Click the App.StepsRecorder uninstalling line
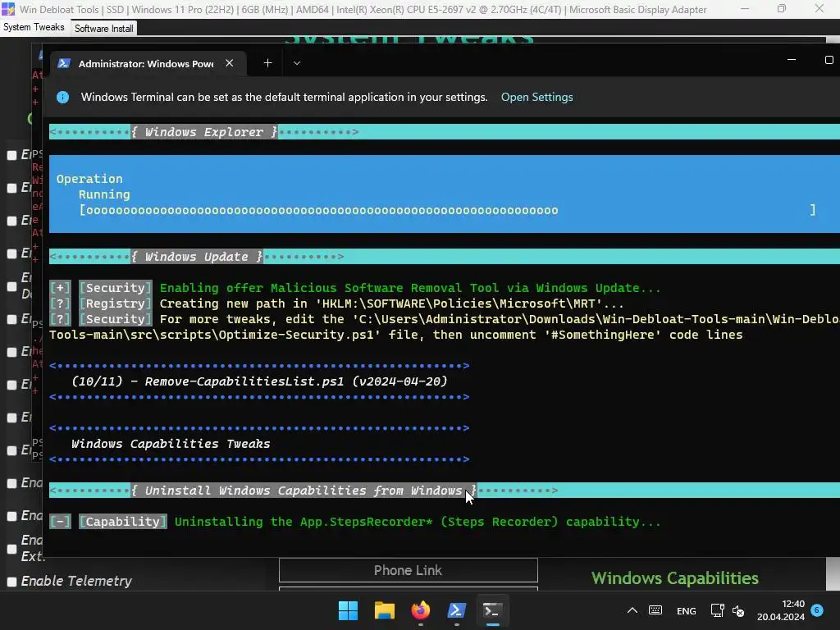This screenshot has height=630, width=840. [355, 522]
